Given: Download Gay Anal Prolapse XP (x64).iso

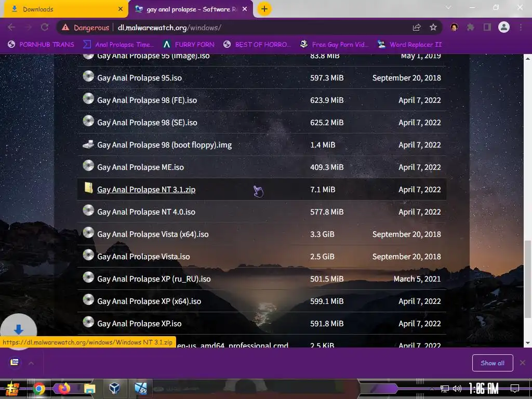Looking at the screenshot, I should (x=149, y=301).
